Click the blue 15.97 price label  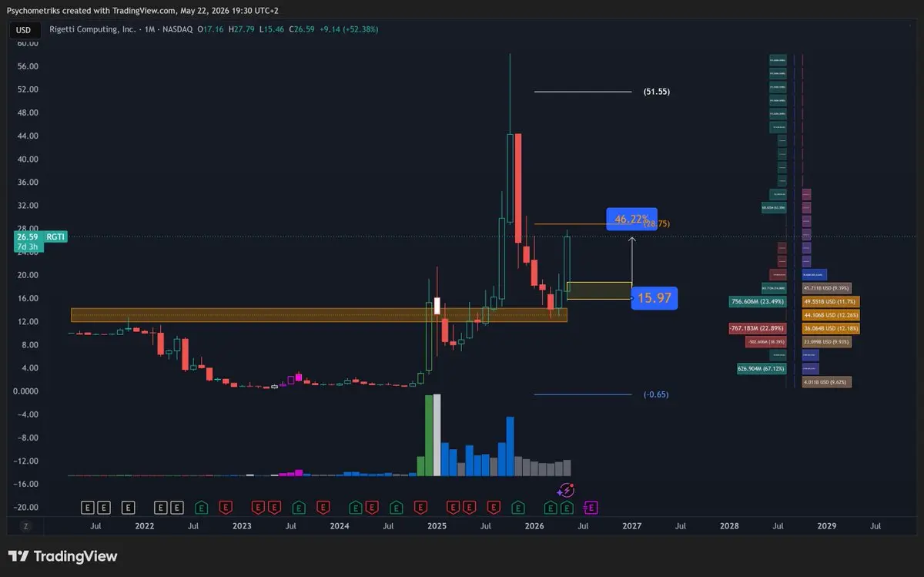pyautogui.click(x=654, y=298)
